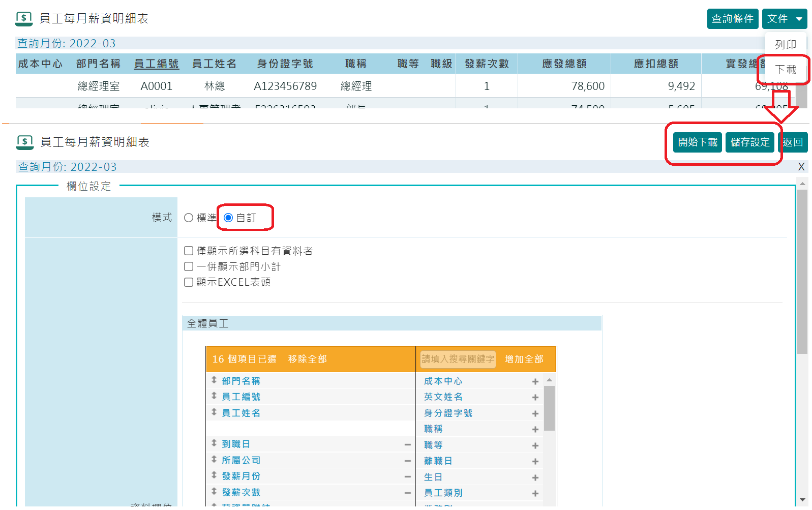Add 身分證字號 with its plus icon
This screenshot has height=510, width=812.
(535, 413)
